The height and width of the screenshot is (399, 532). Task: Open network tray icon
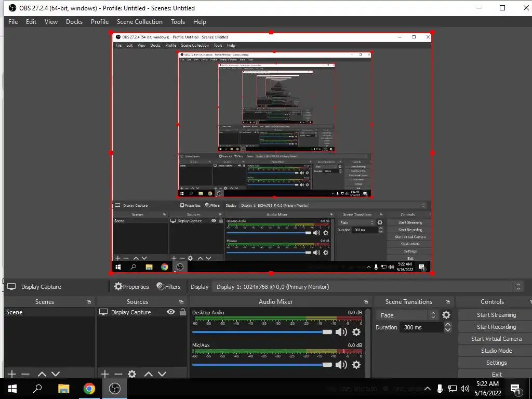(x=453, y=389)
